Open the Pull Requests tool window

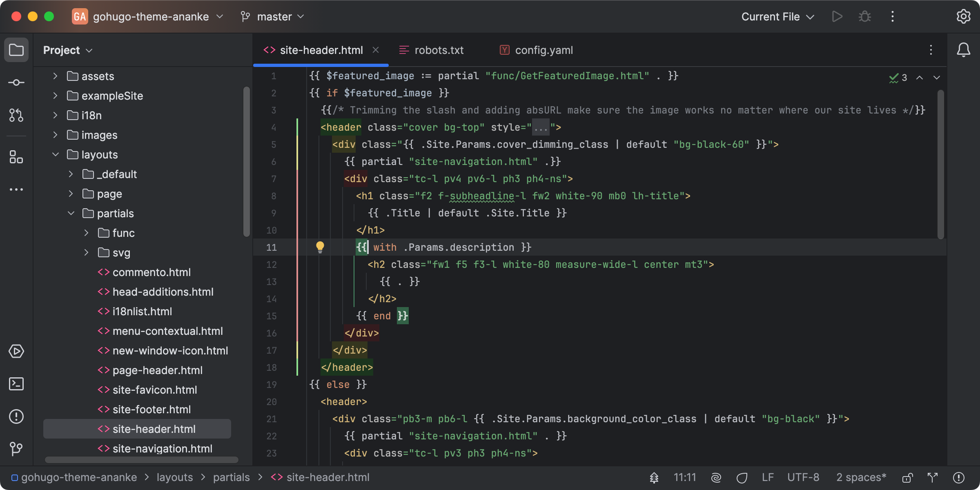point(16,115)
